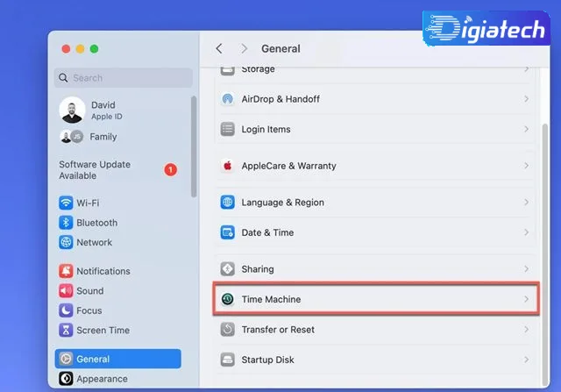Click the General gear icon in sidebar
Image resolution: width=561 pixels, height=392 pixels.
click(66, 359)
